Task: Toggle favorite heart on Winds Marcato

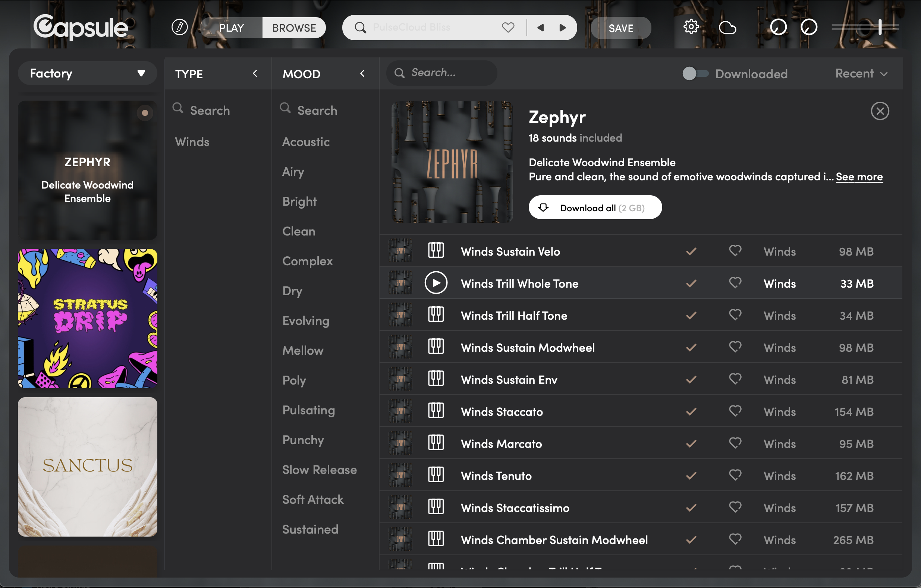Action: click(735, 443)
